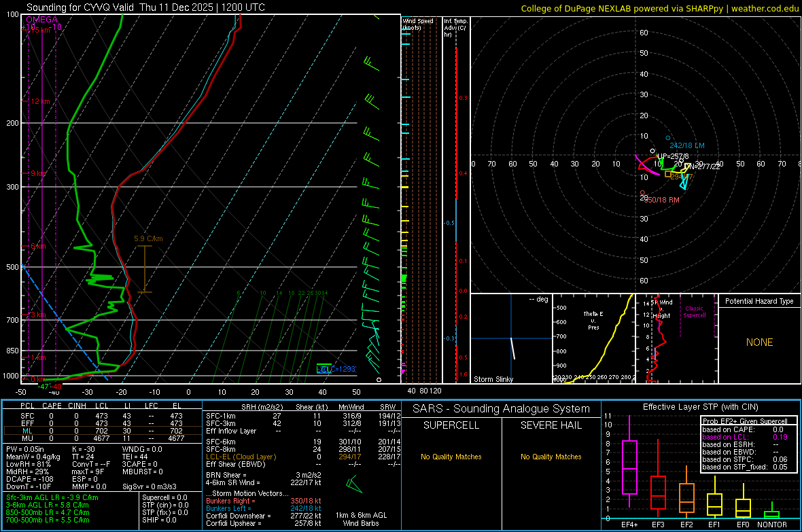Screen dimensions: 802x532
Task: Click the 350/18 RM hodograph label
Action: [x=663, y=200]
